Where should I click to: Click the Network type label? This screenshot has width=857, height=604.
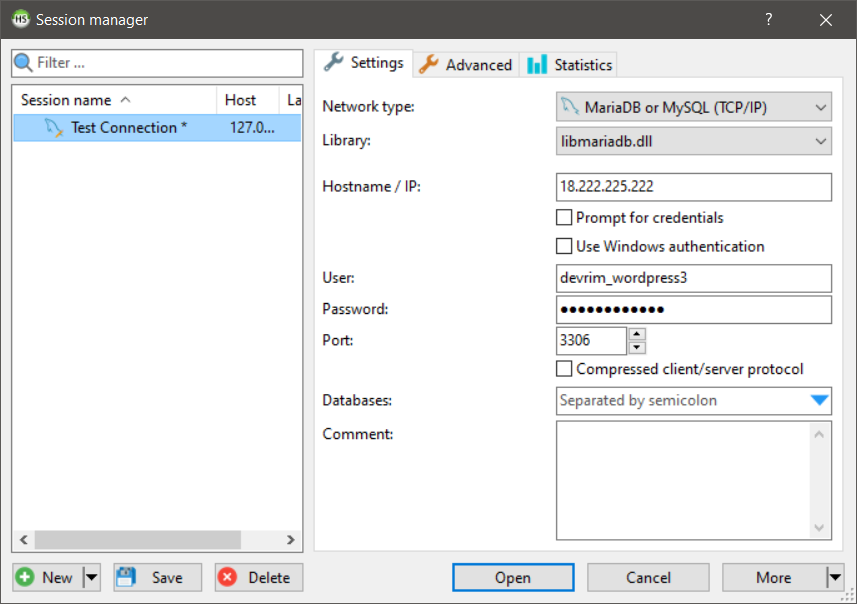(368, 106)
